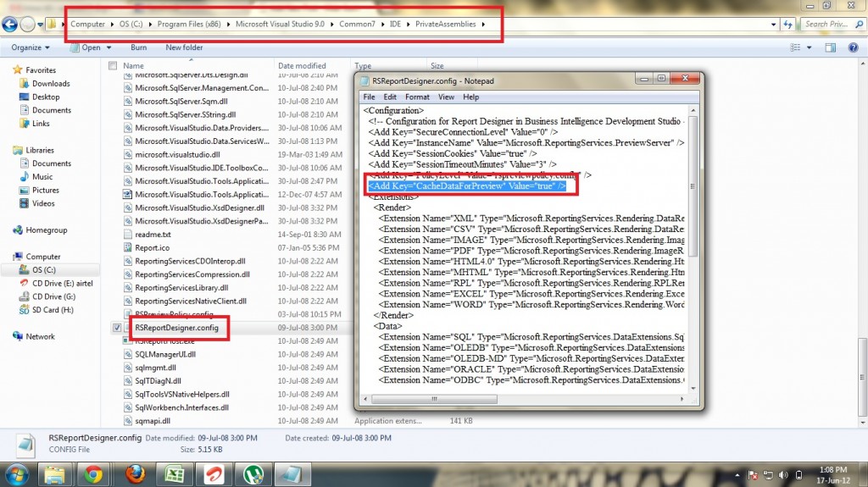Open the Format menu in Notepad

[x=417, y=97]
